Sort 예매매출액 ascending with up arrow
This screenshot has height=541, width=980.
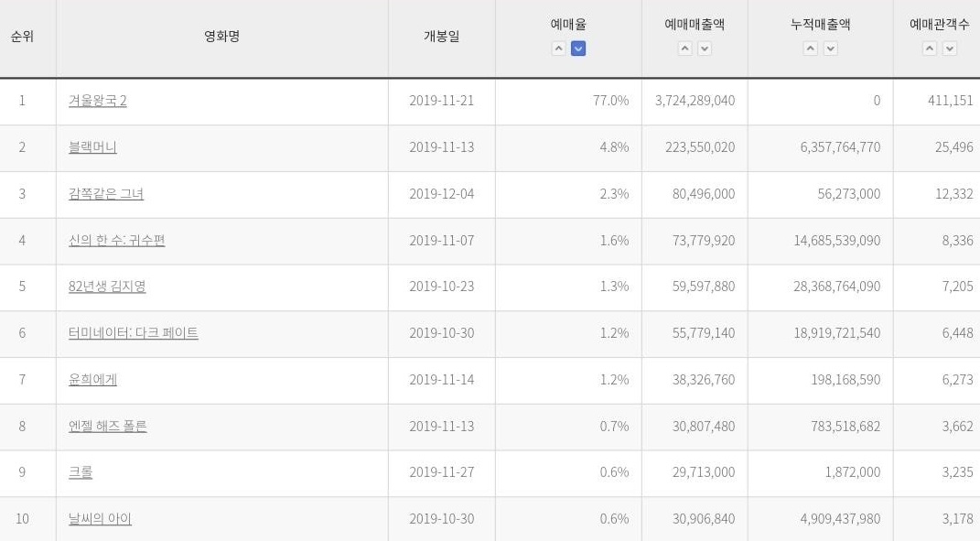pos(685,49)
